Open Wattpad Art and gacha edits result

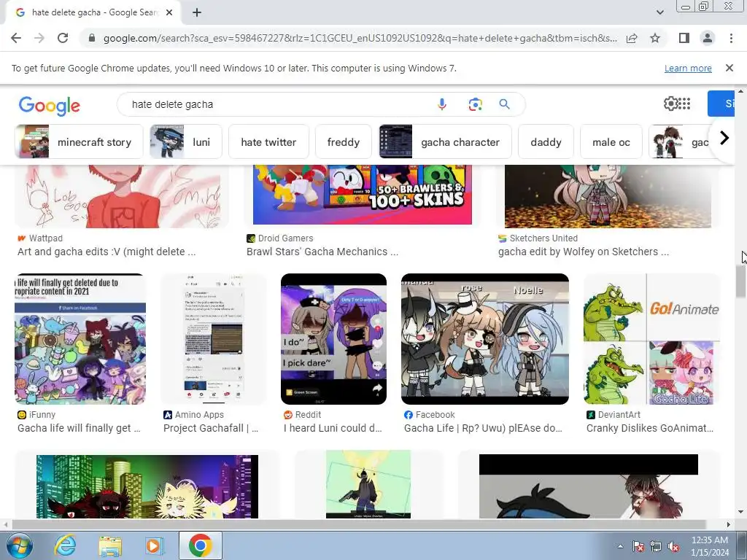pyautogui.click(x=107, y=252)
